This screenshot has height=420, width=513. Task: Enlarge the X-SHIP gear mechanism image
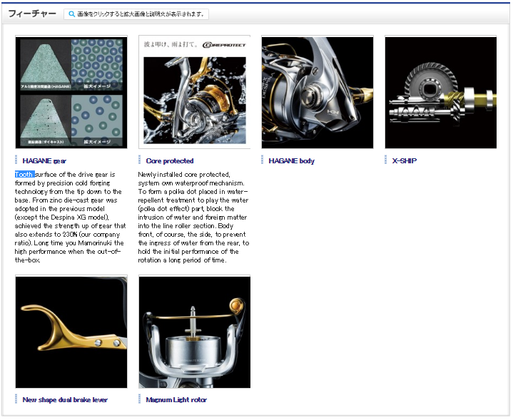pos(440,93)
